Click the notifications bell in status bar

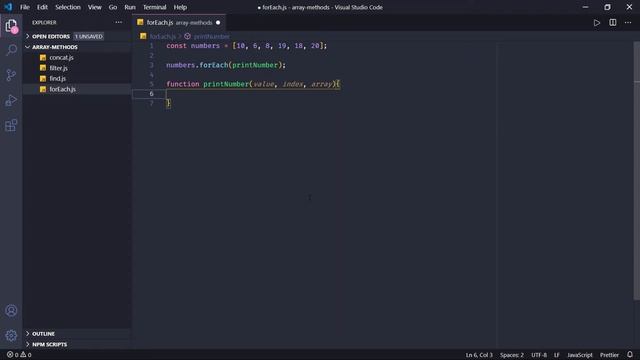[630, 355]
